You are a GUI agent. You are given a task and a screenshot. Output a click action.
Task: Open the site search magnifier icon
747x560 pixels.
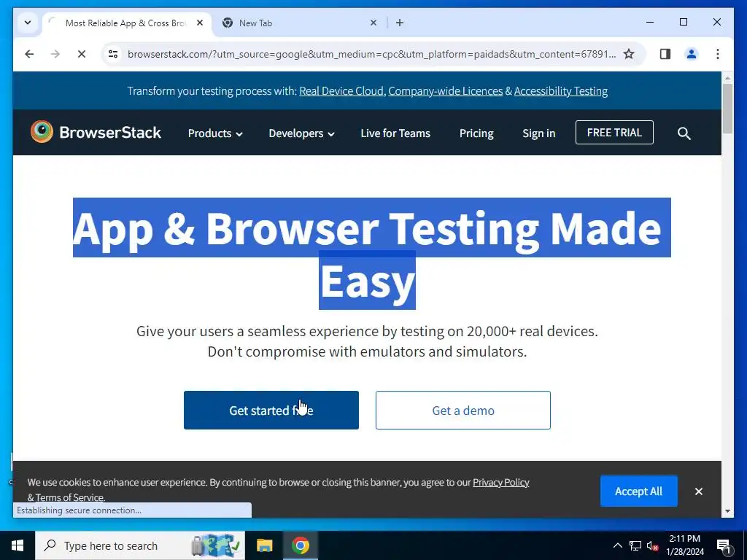(684, 133)
